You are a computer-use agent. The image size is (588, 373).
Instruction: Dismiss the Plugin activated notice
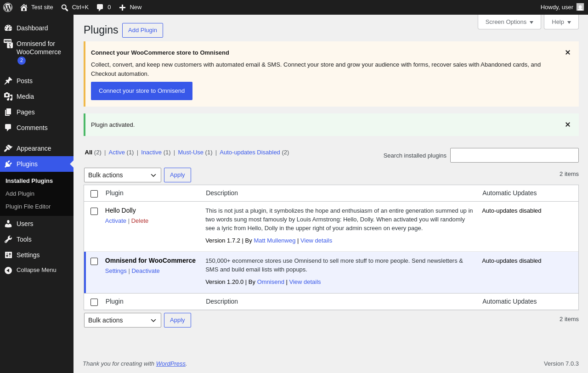[x=567, y=124]
